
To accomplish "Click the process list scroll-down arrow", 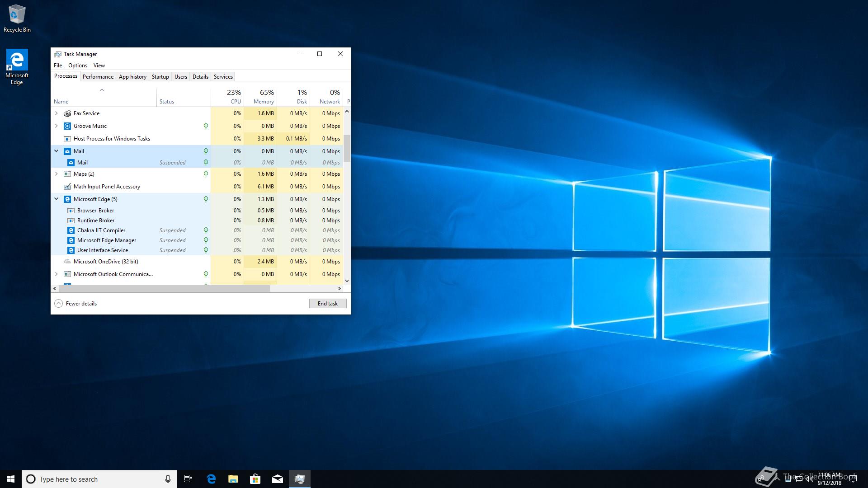I will [347, 281].
